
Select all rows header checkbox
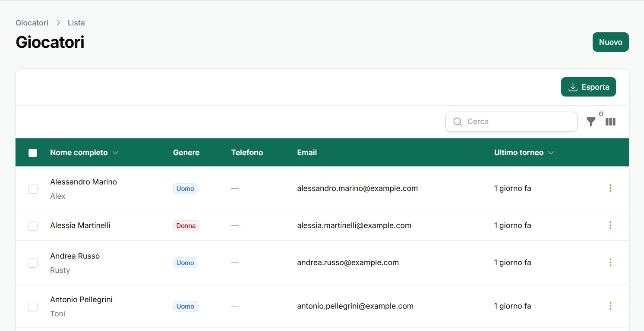pos(33,153)
